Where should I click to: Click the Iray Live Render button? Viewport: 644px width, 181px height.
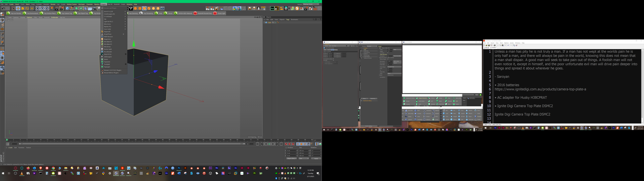14,13
